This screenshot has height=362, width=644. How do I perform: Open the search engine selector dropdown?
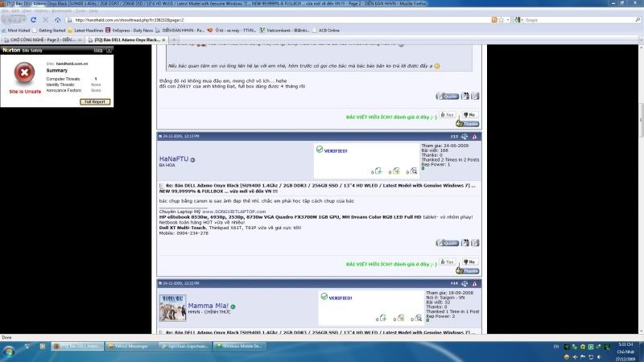518,19
